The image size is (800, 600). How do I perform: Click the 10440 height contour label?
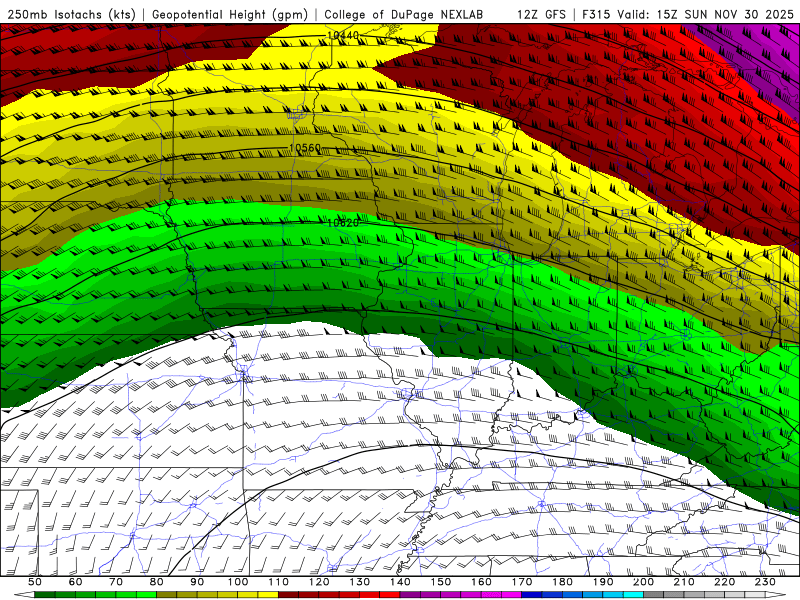[342, 35]
